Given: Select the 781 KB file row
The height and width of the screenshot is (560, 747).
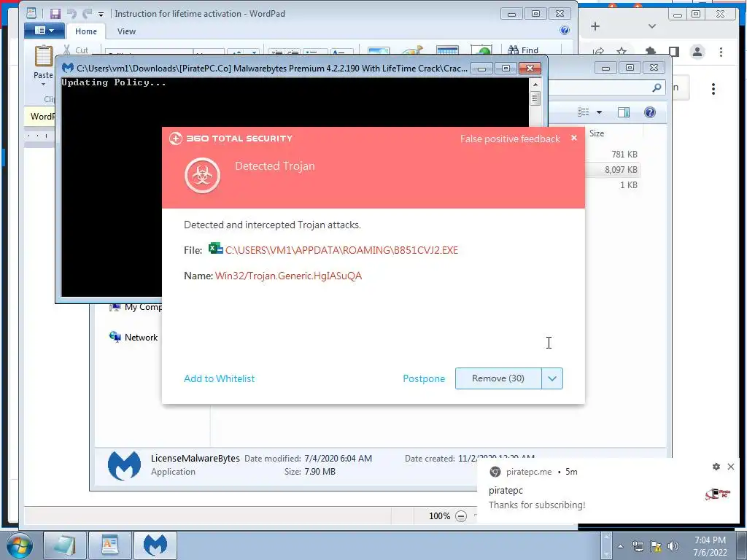Looking at the screenshot, I should 613,155.
